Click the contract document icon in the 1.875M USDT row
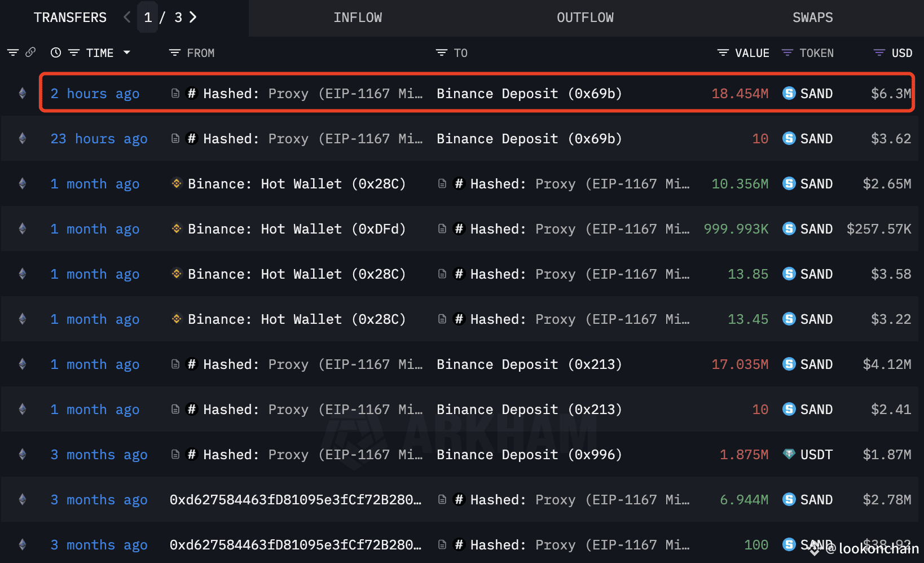The height and width of the screenshot is (563, 924). [175, 454]
